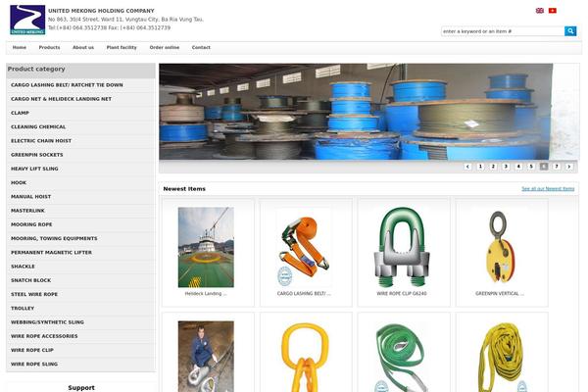Jump to banner slide 4
Viewport: 588px width, 392px height.
[x=518, y=167]
